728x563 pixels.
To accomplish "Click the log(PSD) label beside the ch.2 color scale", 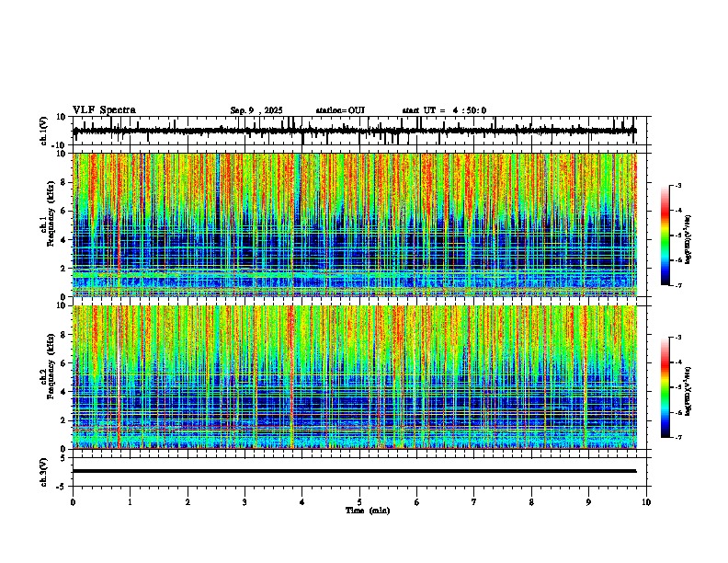I will click(688, 391).
